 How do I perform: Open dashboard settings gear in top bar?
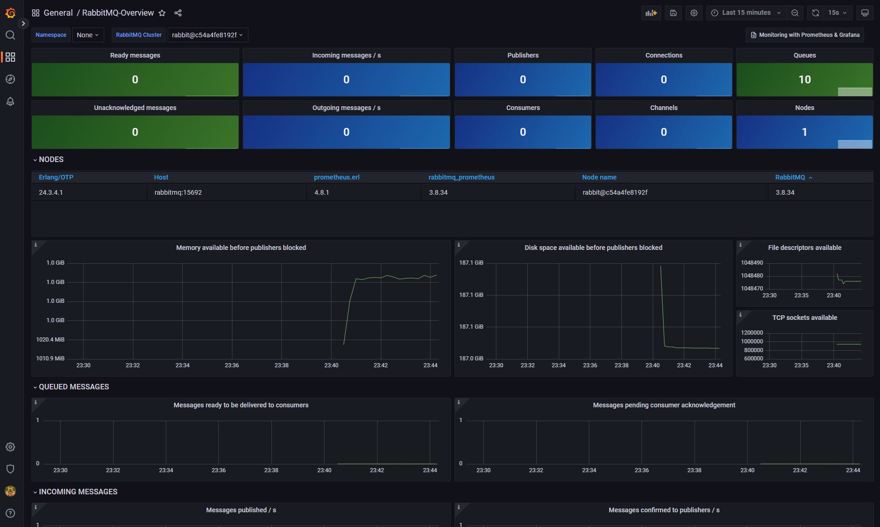[x=694, y=13]
